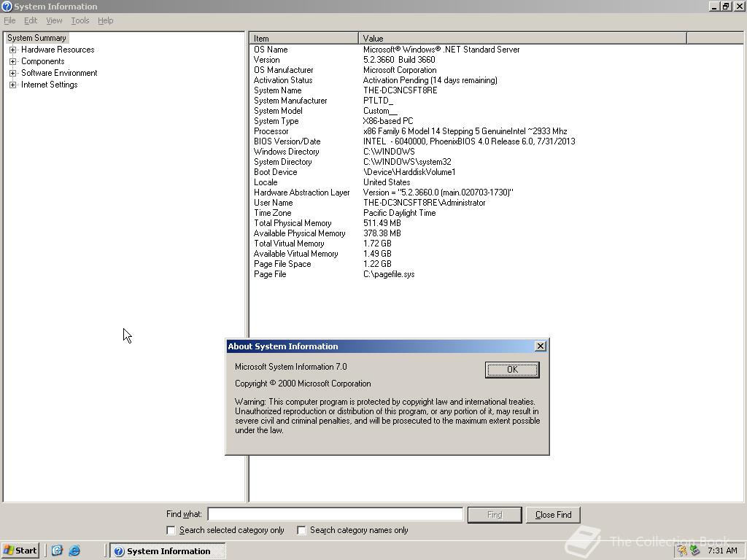Select the Software Environment tree item
This screenshot has height=560, width=747.
click(59, 73)
